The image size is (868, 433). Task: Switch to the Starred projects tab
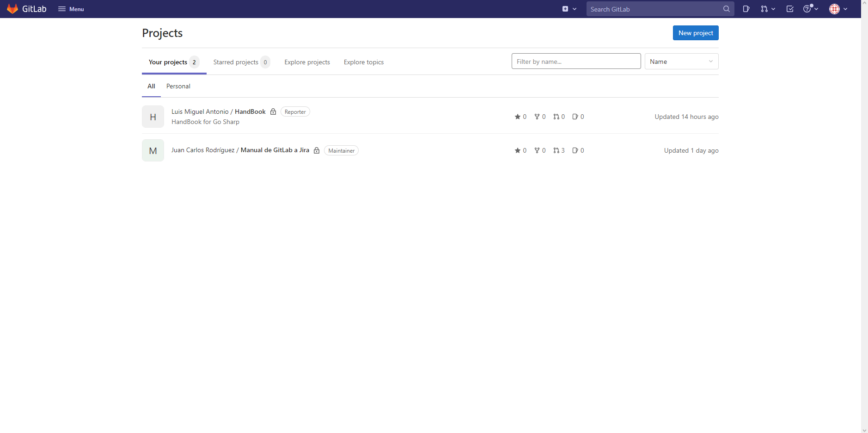pos(241,62)
